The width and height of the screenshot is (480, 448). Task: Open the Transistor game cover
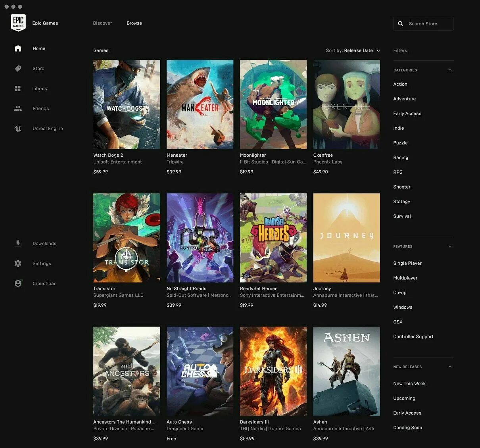click(x=127, y=238)
